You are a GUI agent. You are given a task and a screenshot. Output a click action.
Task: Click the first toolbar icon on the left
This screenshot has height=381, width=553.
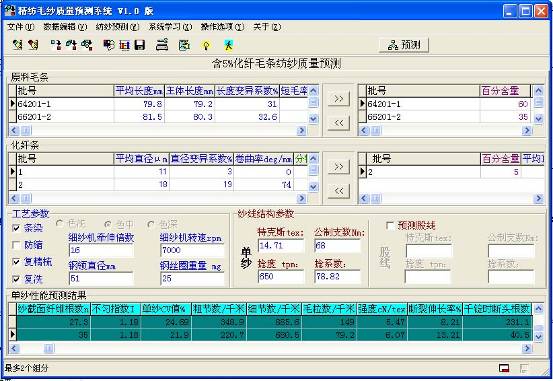(17, 45)
